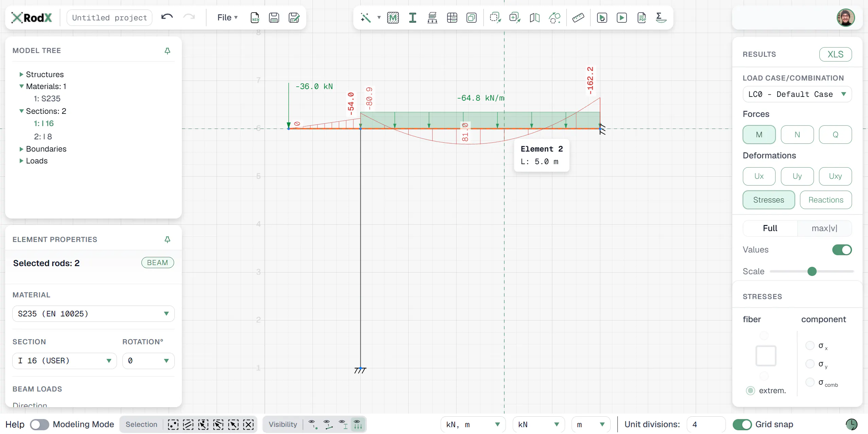
Task: Select the extrem. fiber radio button
Action: tap(750, 390)
